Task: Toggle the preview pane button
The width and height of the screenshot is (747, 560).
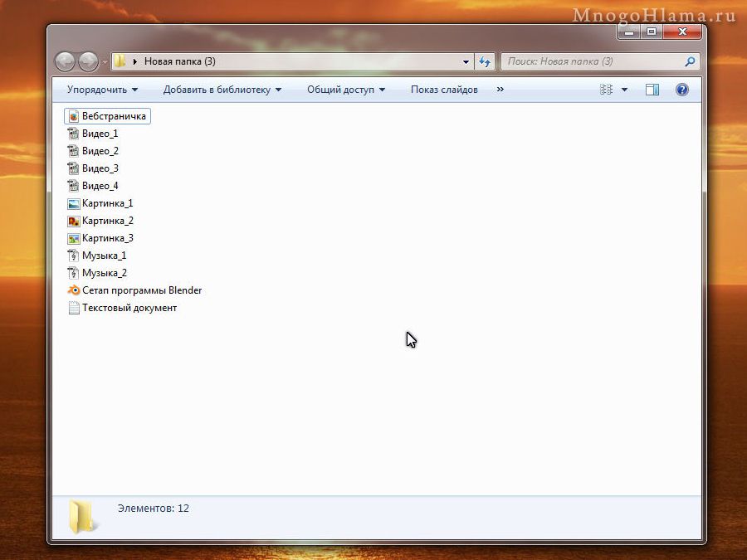Action: pyautogui.click(x=652, y=90)
